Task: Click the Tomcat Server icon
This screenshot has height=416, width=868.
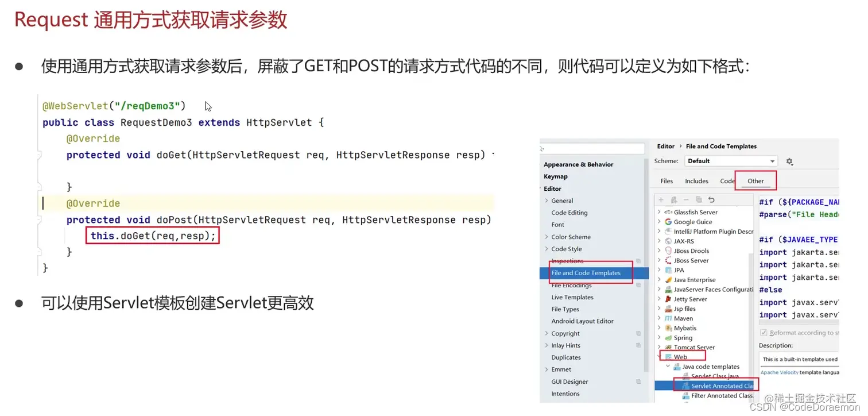Action: coord(668,347)
